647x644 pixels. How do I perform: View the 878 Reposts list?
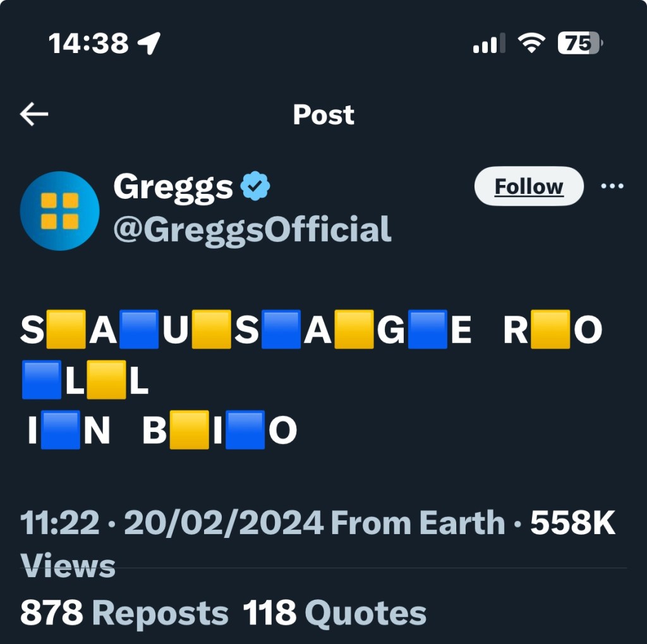(124, 613)
